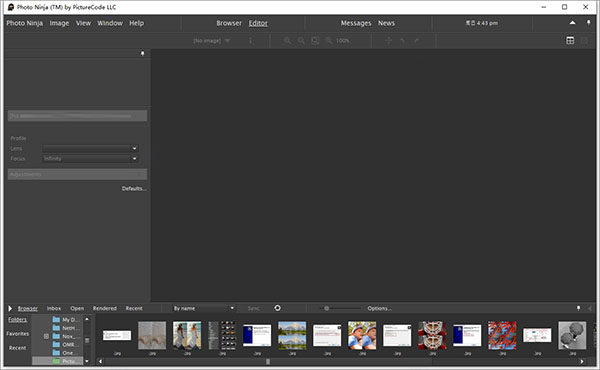The height and width of the screenshot is (370, 600).
Task: Select the hockey goalie mask thumbnail
Action: coord(432,335)
